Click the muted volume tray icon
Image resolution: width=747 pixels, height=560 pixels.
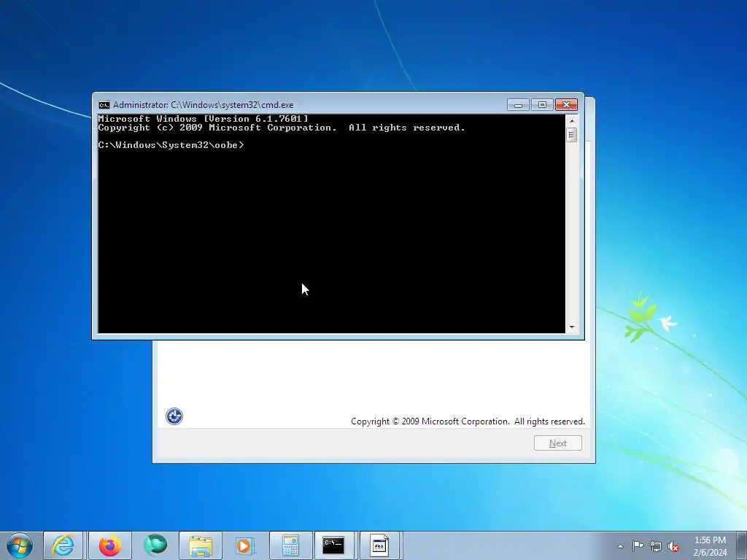click(673, 546)
